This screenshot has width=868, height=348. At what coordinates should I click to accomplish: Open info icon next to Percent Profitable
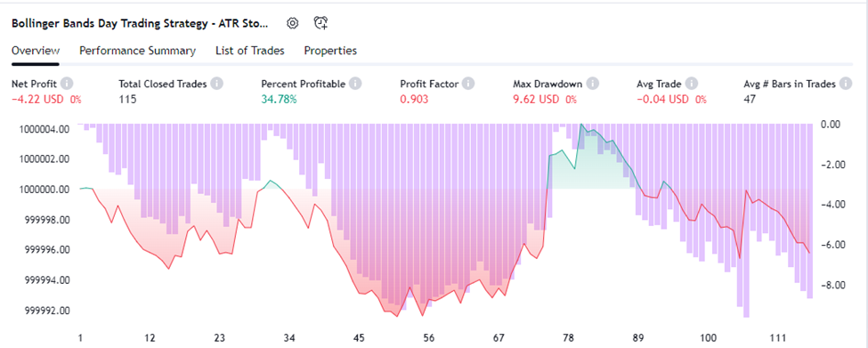coord(355,84)
